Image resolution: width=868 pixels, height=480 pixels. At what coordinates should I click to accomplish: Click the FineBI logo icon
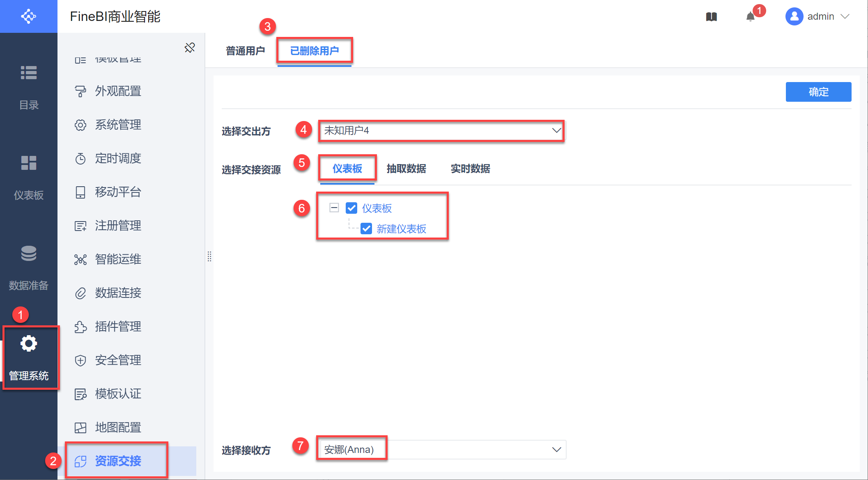[x=29, y=16]
